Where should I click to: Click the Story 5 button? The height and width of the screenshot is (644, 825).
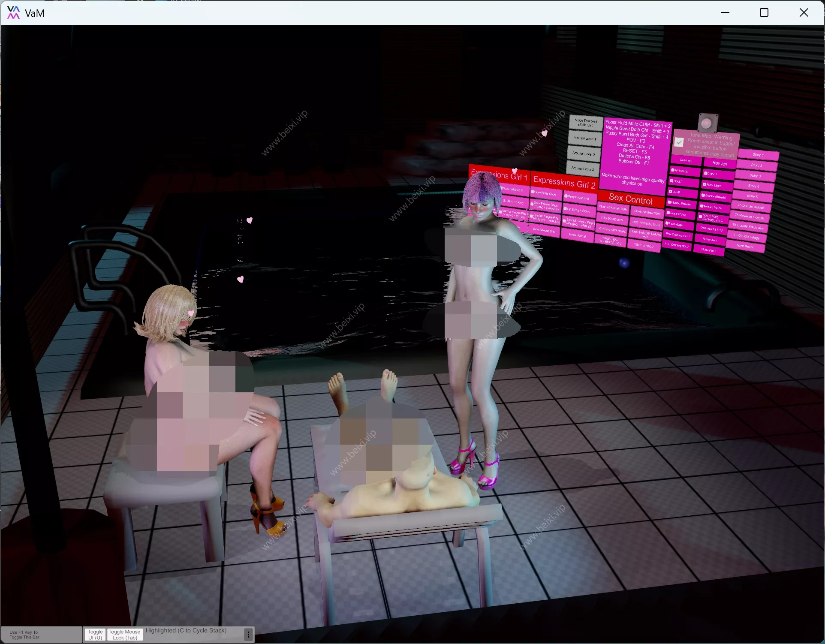[753, 196]
